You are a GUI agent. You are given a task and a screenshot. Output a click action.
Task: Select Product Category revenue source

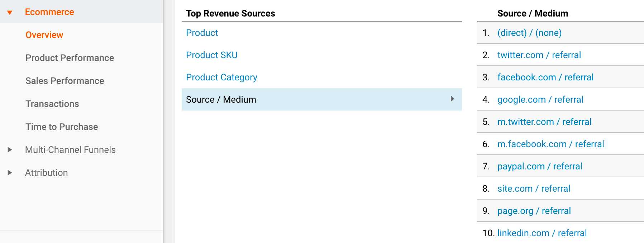221,77
